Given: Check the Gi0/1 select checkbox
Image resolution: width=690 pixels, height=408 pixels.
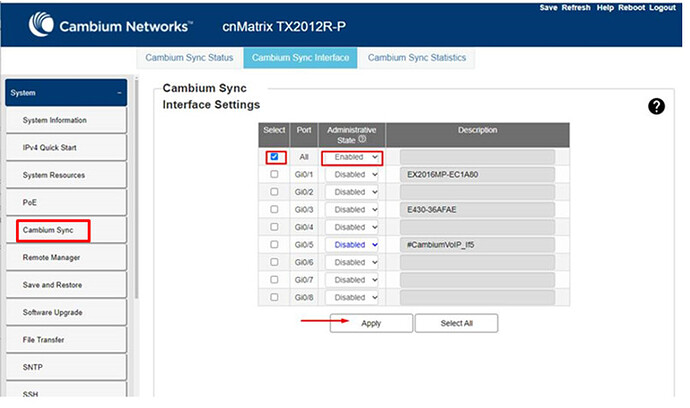Looking at the screenshot, I should (274, 174).
